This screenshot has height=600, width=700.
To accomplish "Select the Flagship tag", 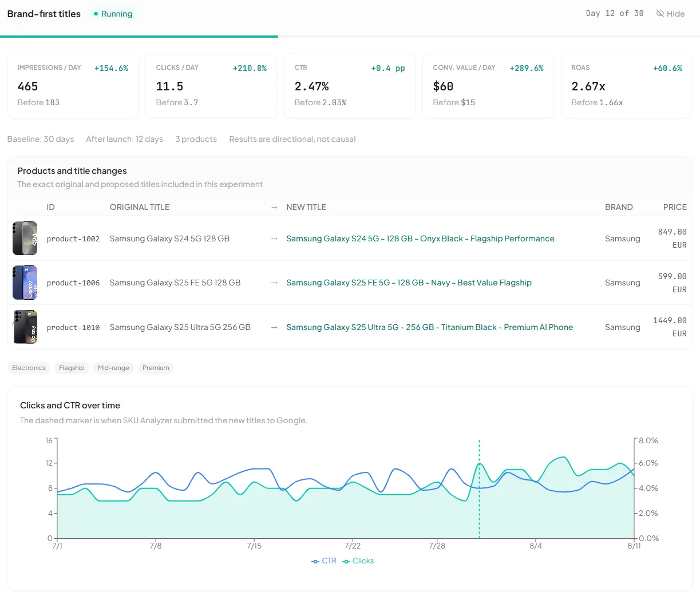I will click(72, 368).
